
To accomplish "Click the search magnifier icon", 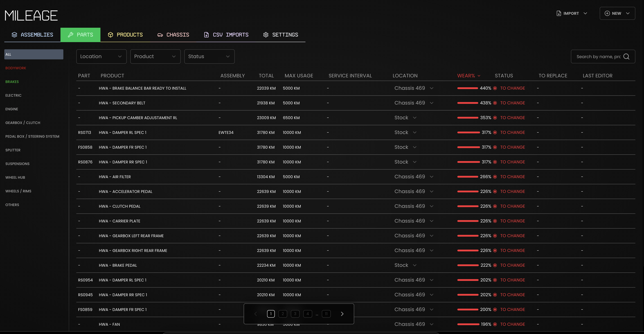I will pos(626,57).
